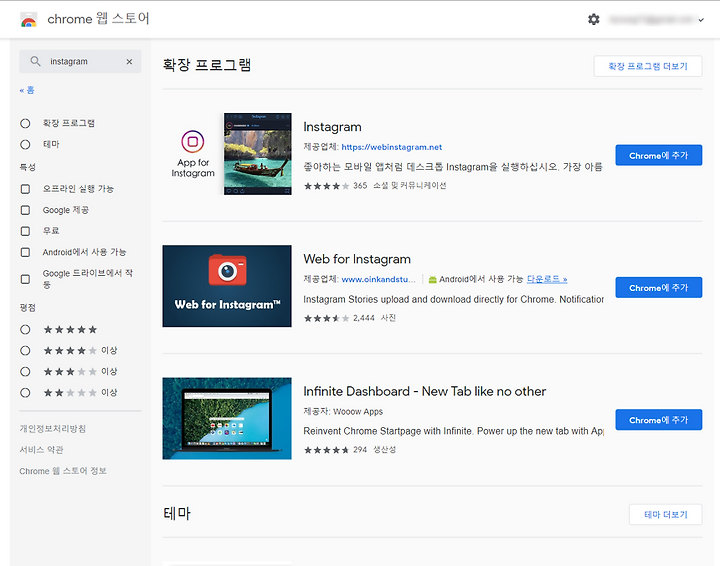Image resolution: width=720 pixels, height=566 pixels.
Task: Click the 테마 더보기 button
Action: [665, 515]
